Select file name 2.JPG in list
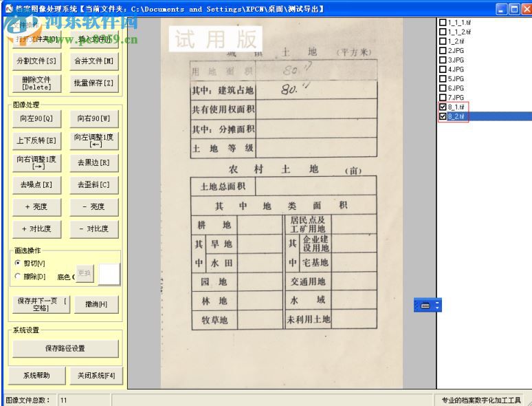Screen dimensions: 532x406 coord(456,51)
